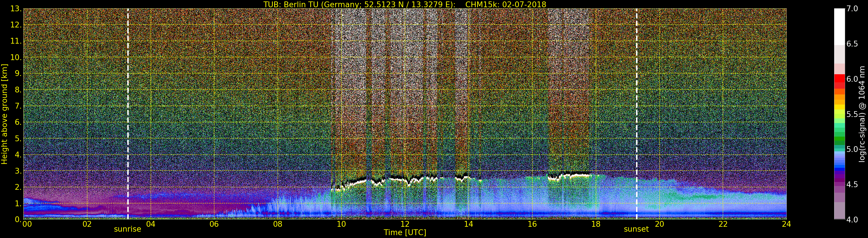Click the '22' time tick label

[x=723, y=224]
